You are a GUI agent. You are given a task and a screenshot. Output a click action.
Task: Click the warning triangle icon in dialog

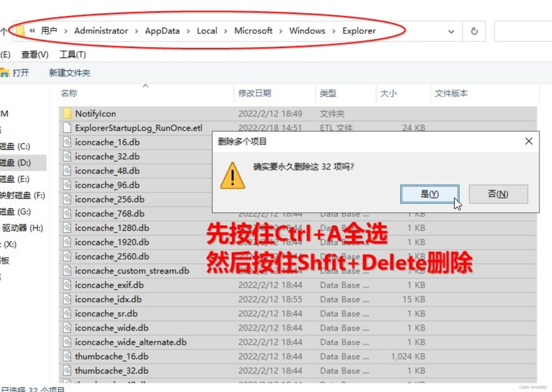pos(232,175)
